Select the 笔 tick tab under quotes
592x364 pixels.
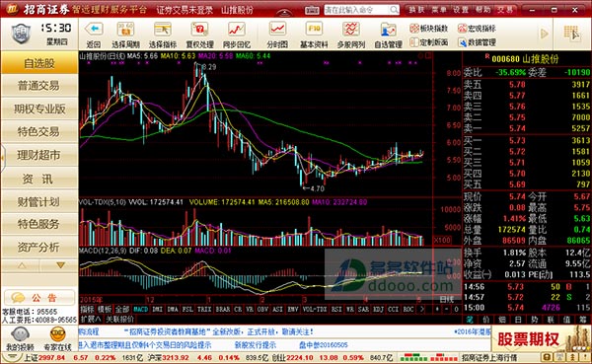coord(470,320)
